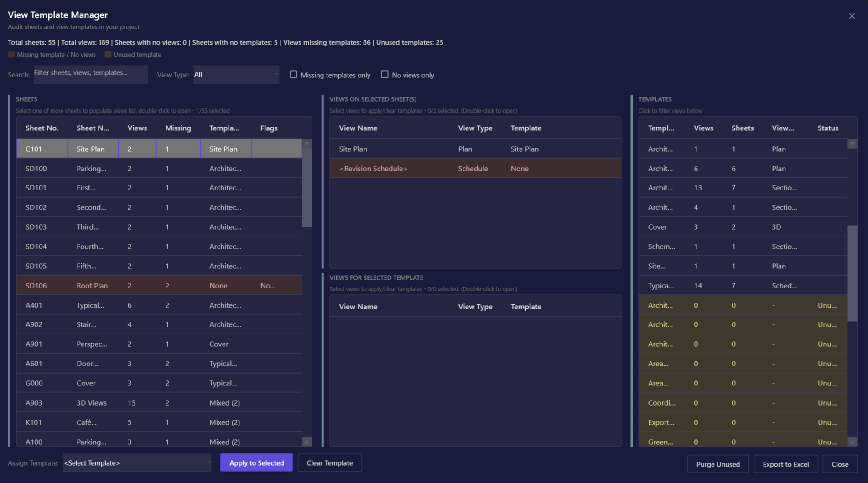Screen dimensions: 868x483
Task: Click Purge Unused
Action: pyautogui.click(x=717, y=464)
